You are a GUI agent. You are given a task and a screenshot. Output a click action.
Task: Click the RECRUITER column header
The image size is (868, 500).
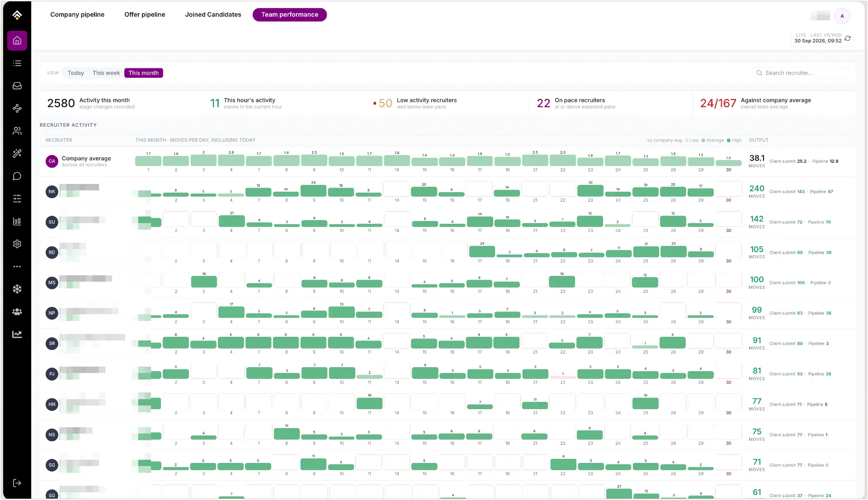59,140
